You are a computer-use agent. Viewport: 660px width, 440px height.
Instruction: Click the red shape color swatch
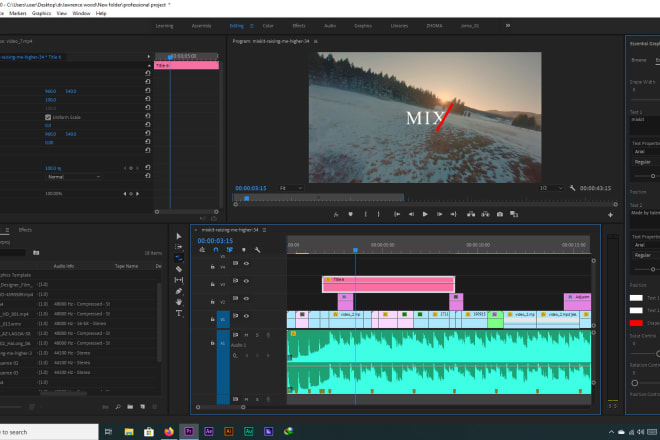click(x=636, y=323)
